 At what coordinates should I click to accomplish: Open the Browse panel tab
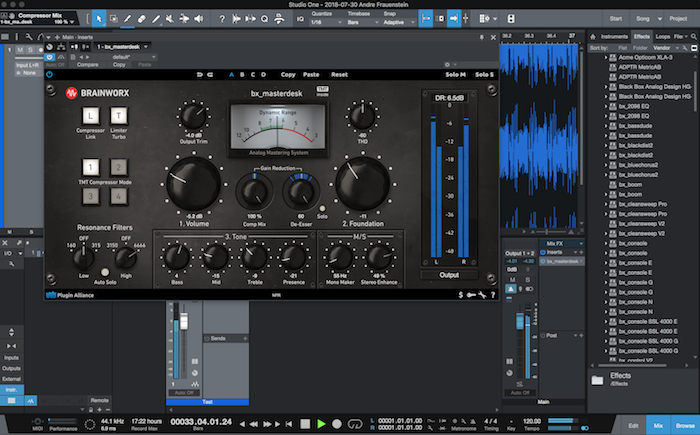[x=685, y=426]
